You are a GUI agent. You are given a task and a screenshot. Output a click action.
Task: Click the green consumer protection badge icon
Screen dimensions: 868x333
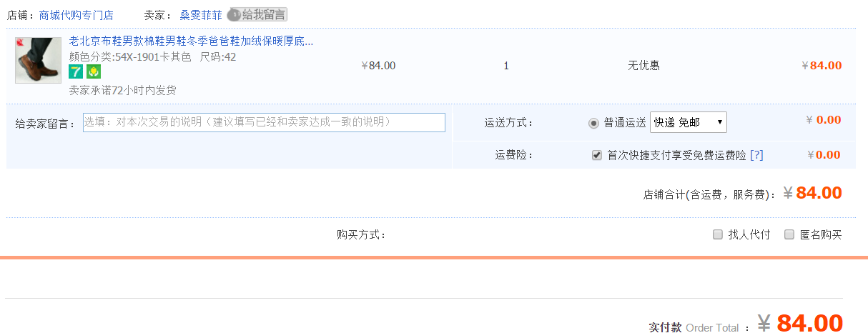(x=93, y=71)
